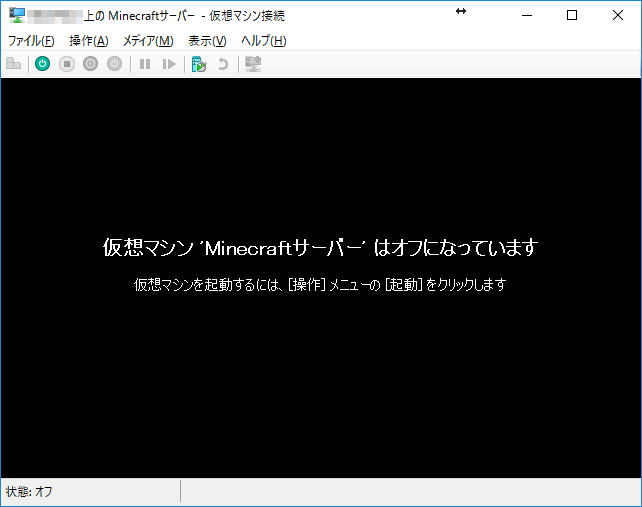Image resolution: width=642 pixels, height=507 pixels.
Task: Click the Revert (undo arrow) toolbar icon
Action: click(x=223, y=64)
